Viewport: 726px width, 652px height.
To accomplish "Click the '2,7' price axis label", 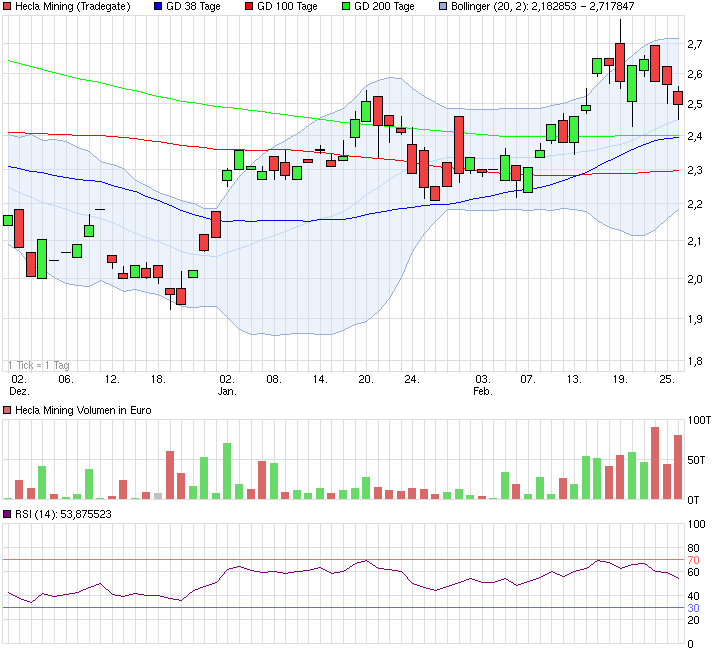I will pyautogui.click(x=695, y=44).
